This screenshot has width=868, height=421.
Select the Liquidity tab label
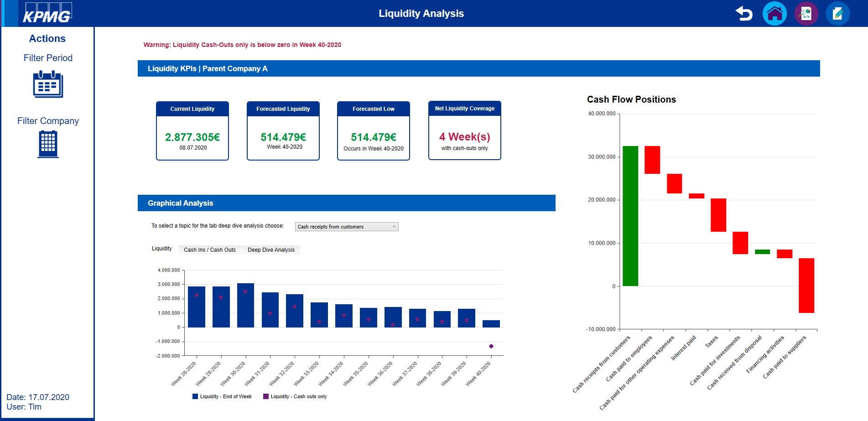tap(162, 249)
